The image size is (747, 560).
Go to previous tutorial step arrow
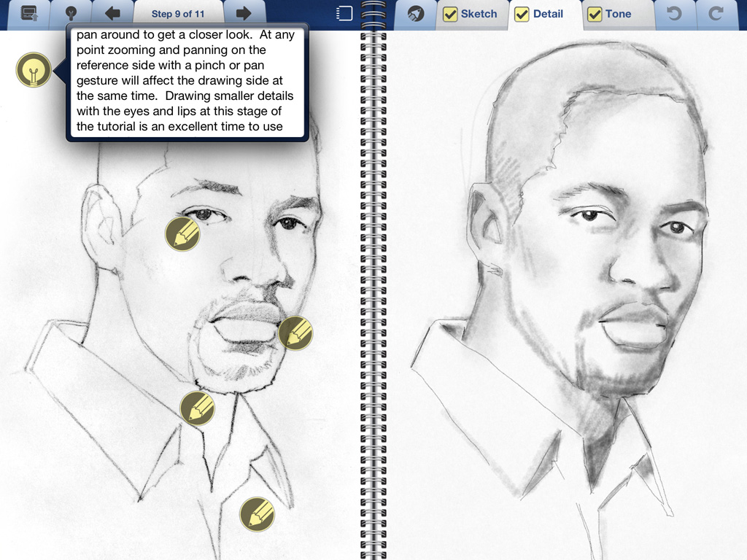112,13
